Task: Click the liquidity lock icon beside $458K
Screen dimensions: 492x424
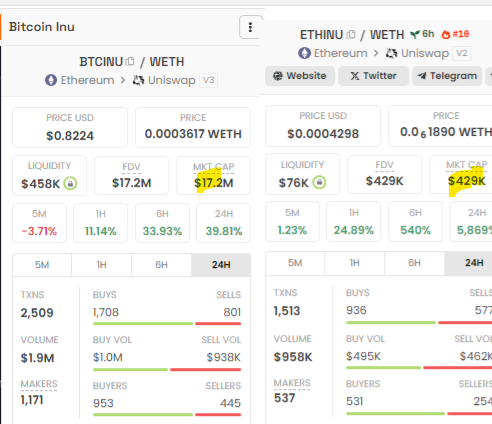Action: (70, 183)
